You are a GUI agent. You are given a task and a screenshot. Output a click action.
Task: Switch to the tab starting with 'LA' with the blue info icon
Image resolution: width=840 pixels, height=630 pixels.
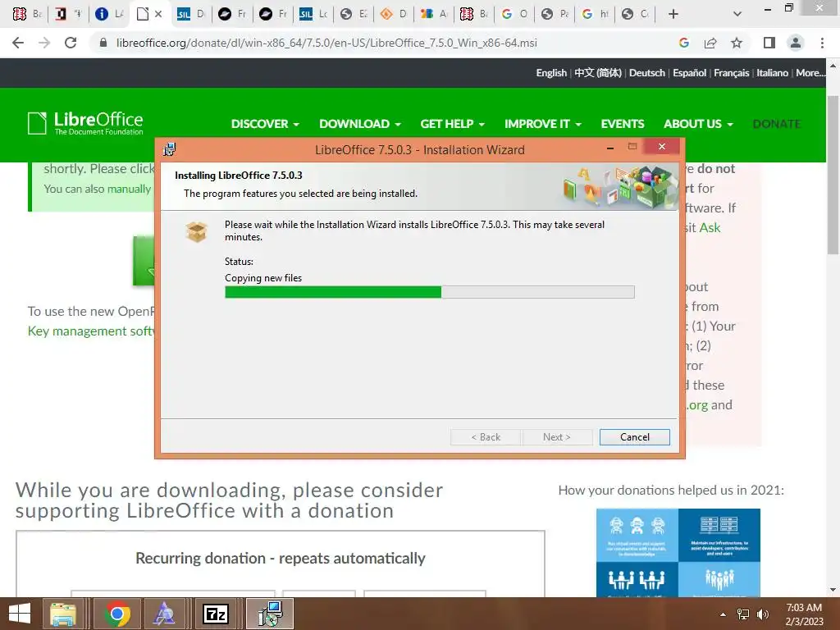point(109,14)
